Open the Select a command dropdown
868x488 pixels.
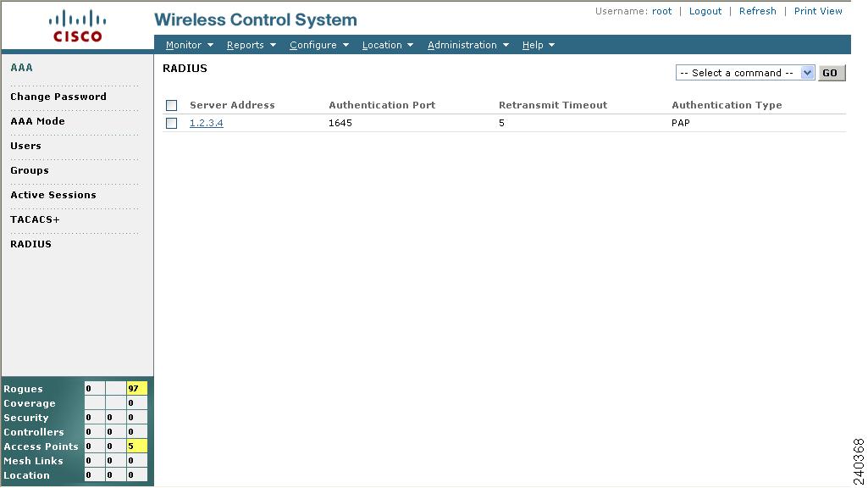745,73
